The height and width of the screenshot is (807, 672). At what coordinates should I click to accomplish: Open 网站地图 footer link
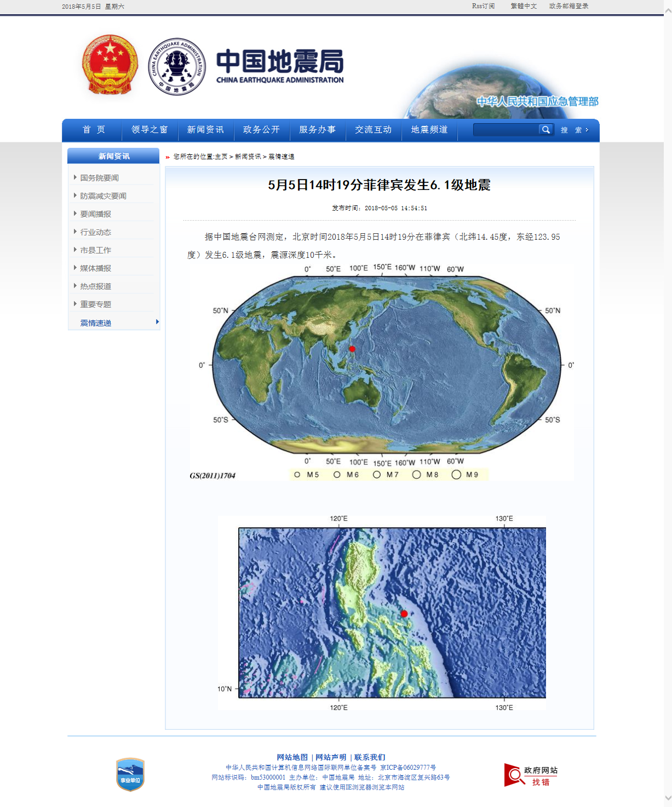(292, 757)
